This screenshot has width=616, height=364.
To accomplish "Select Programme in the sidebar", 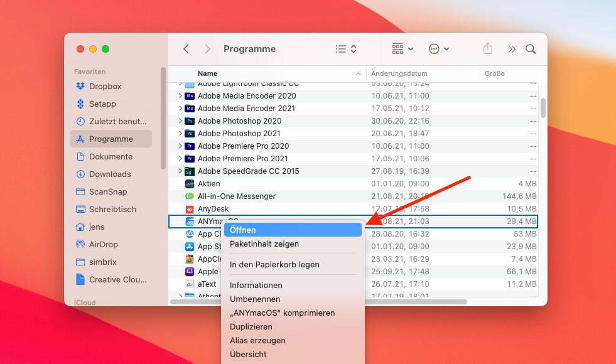I will tap(111, 139).
